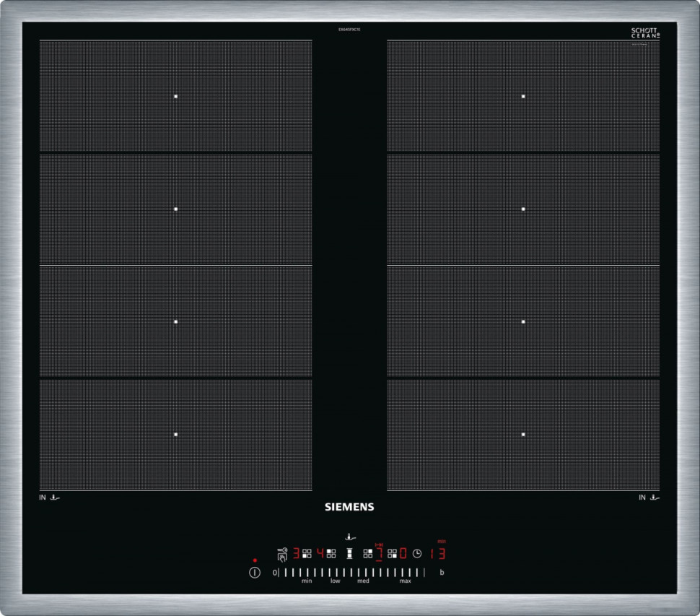Set power slider to 'med' level

363,573
